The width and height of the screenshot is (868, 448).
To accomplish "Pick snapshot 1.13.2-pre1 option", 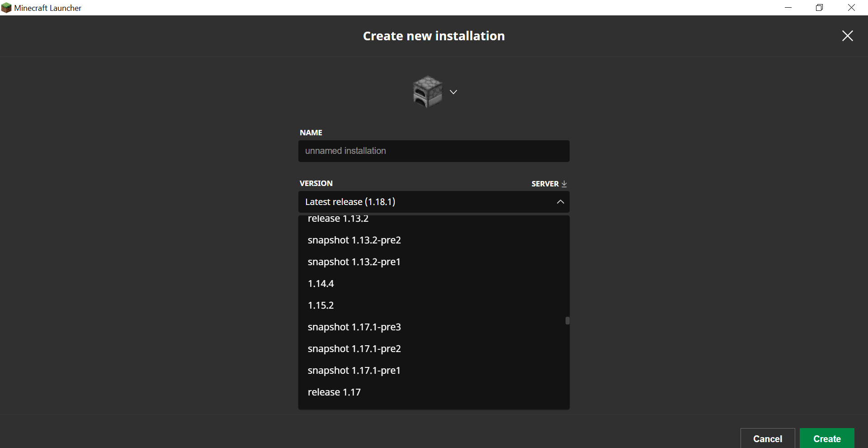I will pos(354,262).
